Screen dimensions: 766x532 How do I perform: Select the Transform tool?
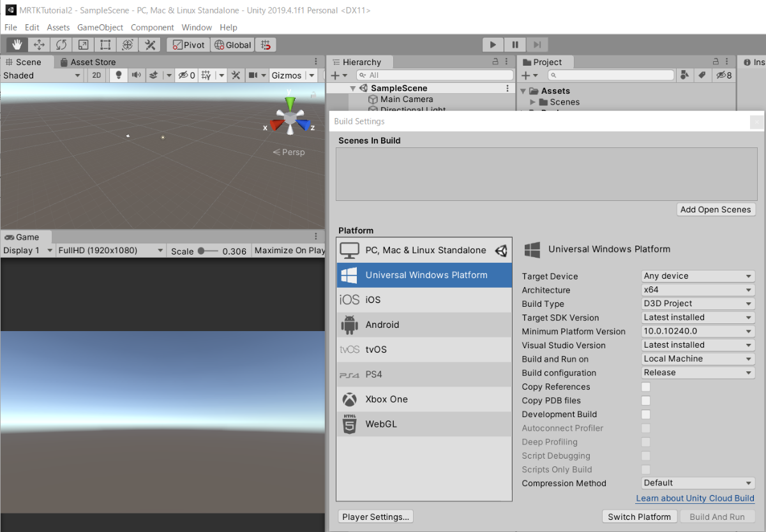pos(128,45)
